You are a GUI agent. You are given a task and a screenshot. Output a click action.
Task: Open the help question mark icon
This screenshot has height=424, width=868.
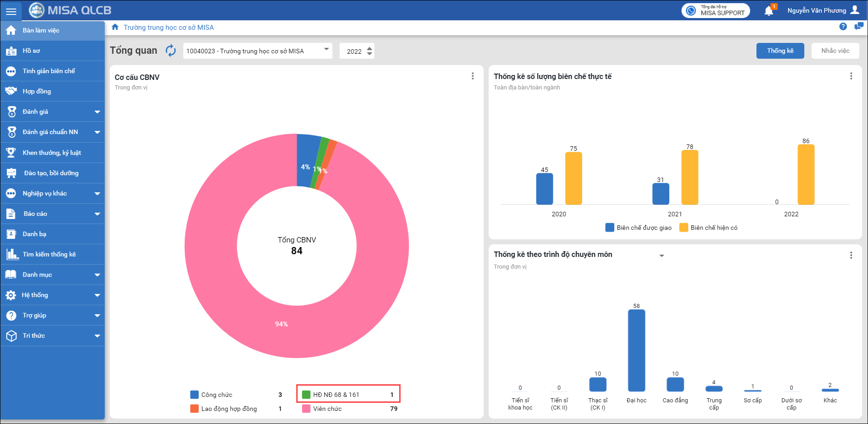coord(843,27)
